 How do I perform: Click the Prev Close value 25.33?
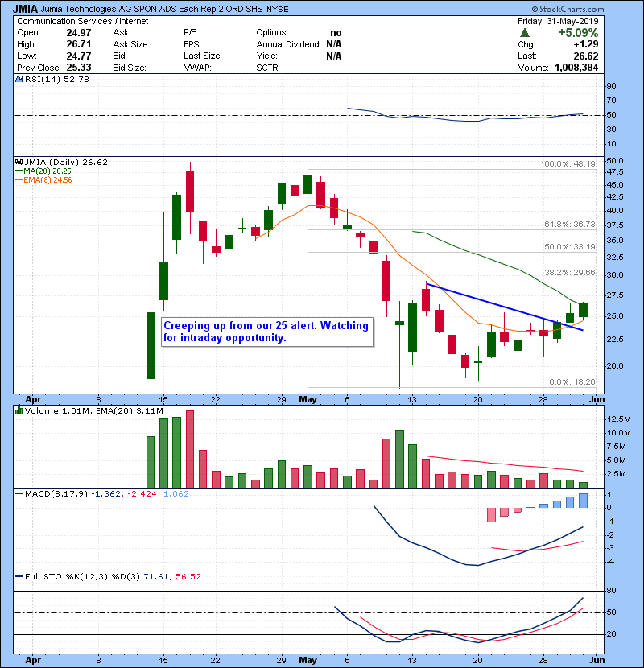tap(79, 68)
